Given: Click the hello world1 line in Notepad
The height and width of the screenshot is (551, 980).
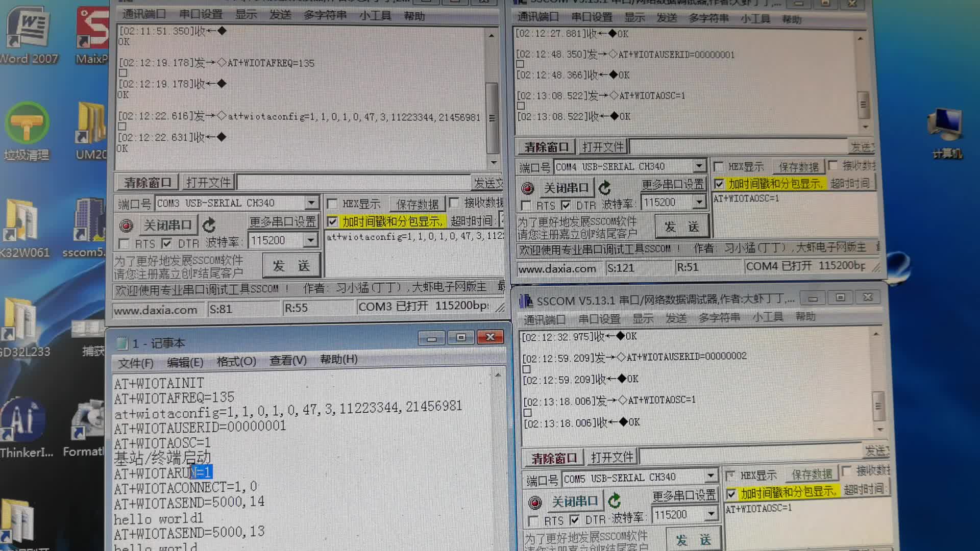Looking at the screenshot, I should (x=159, y=519).
